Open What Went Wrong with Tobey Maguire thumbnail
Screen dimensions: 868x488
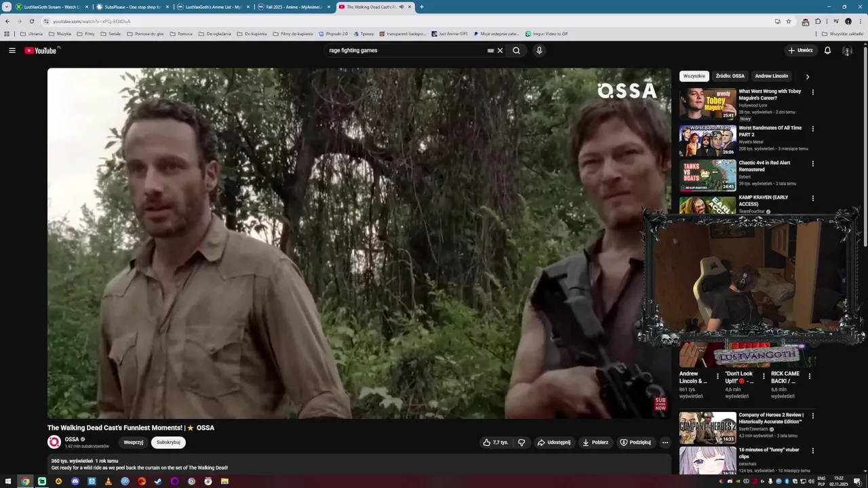(707, 104)
